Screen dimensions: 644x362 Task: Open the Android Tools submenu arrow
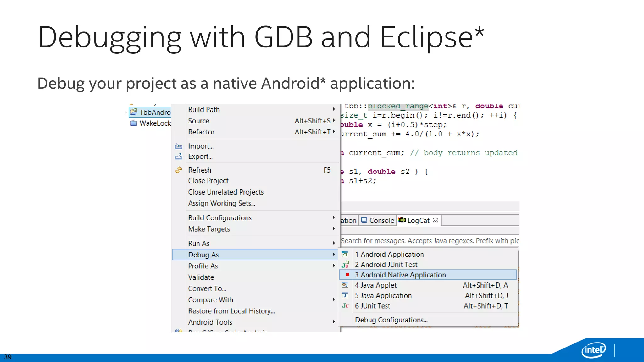pos(334,322)
